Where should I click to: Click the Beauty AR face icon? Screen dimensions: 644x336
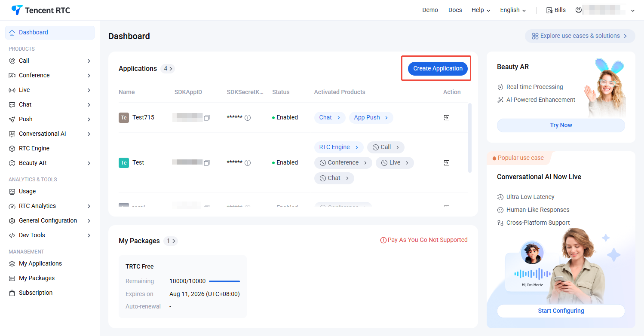[12, 163]
